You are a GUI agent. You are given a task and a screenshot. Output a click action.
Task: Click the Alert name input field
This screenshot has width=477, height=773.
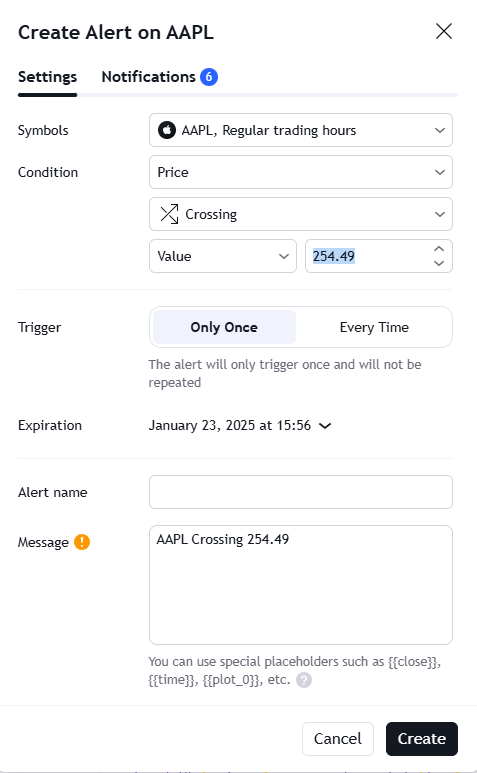coord(301,492)
